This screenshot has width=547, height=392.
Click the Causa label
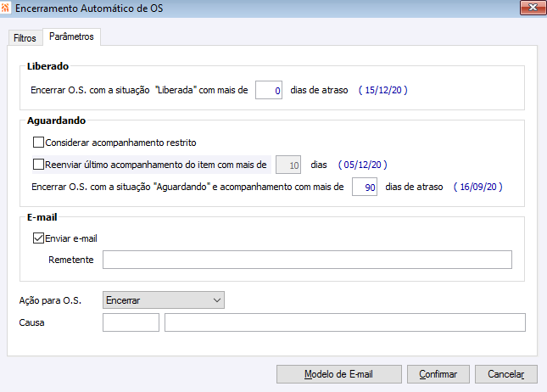[31, 322]
